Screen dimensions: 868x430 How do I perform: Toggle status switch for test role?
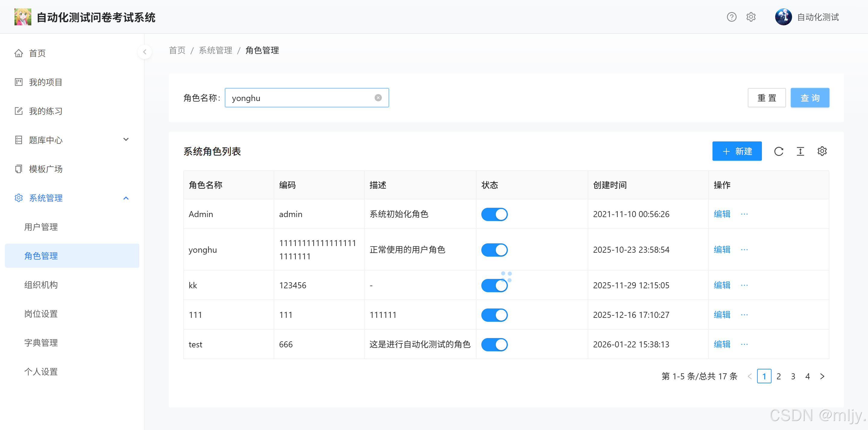point(494,345)
